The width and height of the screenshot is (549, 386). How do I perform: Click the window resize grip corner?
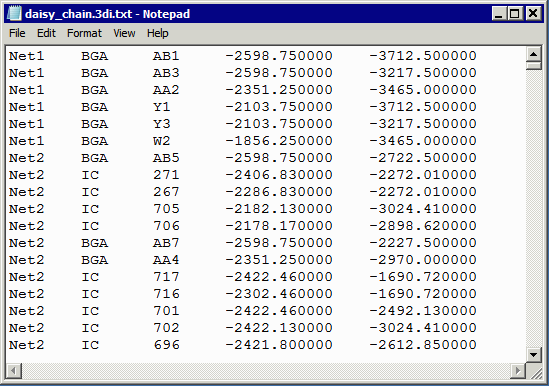coord(535,373)
